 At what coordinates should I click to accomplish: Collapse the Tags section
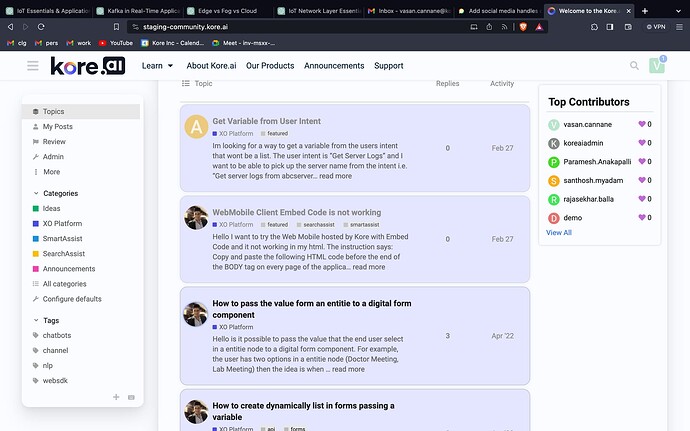pyautogui.click(x=46, y=320)
